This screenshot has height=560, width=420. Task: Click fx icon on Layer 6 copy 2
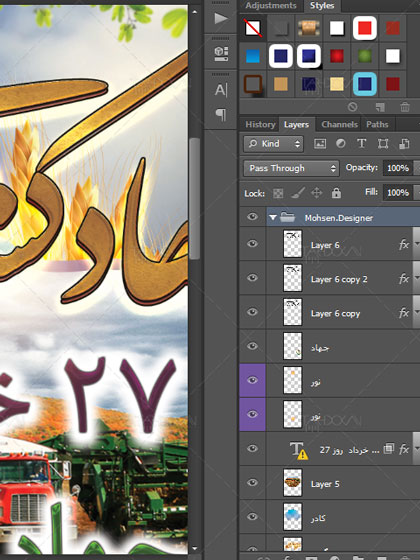point(404,279)
